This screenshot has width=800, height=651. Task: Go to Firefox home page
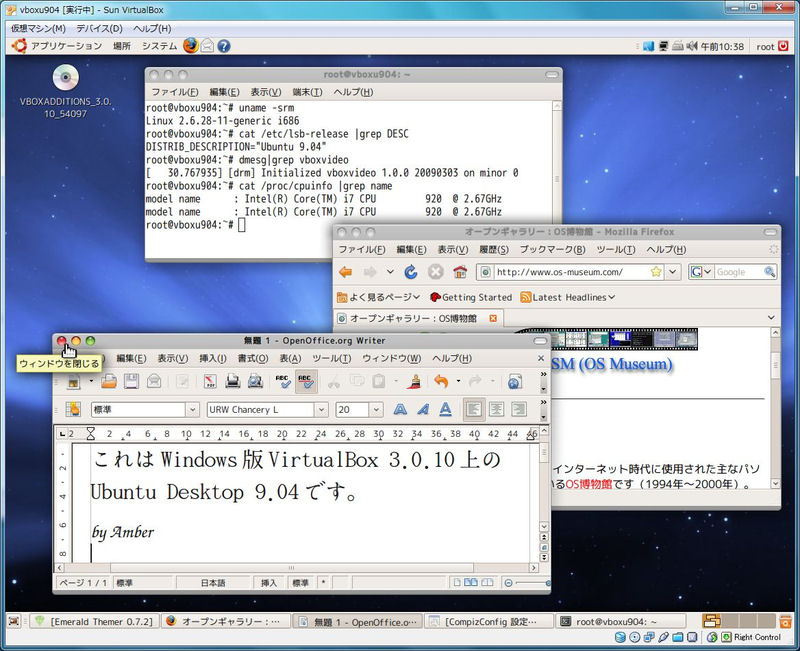[x=460, y=272]
